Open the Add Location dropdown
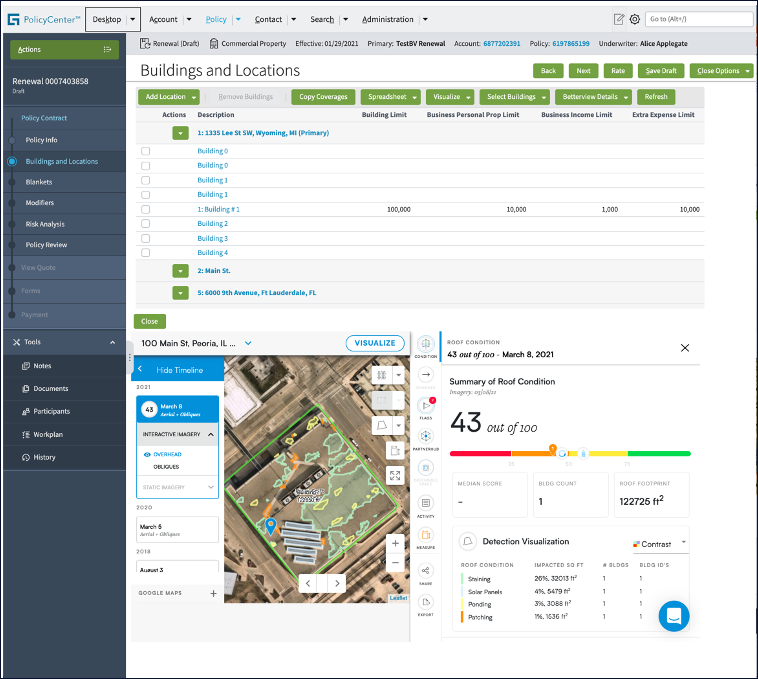This screenshot has width=758, height=679. tap(169, 97)
